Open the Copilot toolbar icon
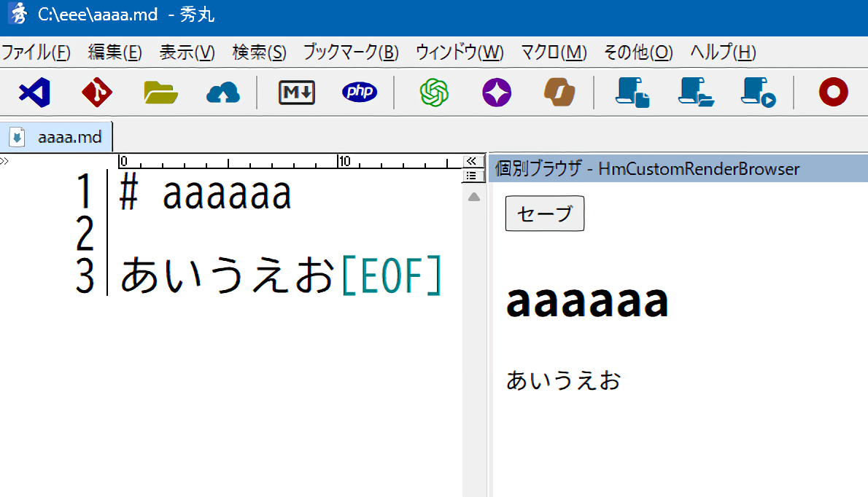868x497 pixels. [x=559, y=93]
